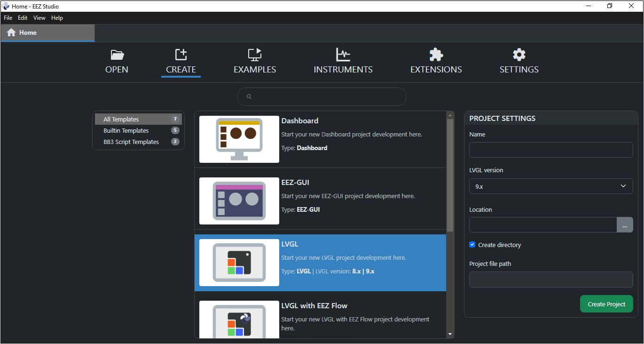Click the template list scroll down arrow
The height and width of the screenshot is (344, 644).
tap(450, 334)
